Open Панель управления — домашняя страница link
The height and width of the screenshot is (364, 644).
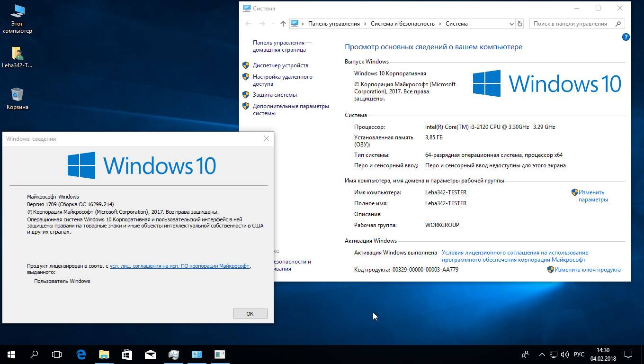coord(282,46)
